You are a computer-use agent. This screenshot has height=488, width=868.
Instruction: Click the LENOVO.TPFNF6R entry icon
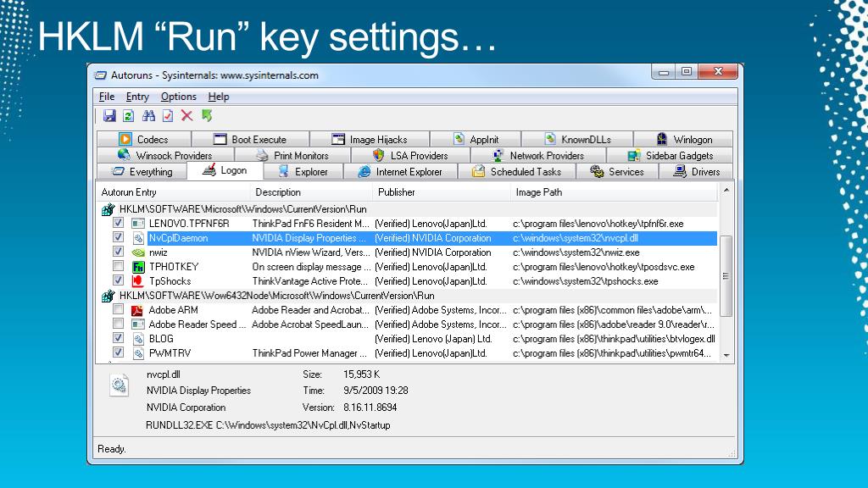138,224
